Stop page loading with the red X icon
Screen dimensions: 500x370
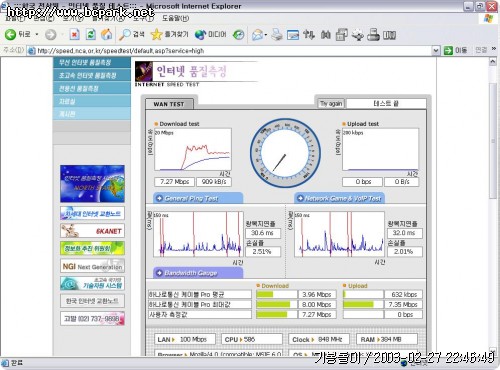pos(74,34)
